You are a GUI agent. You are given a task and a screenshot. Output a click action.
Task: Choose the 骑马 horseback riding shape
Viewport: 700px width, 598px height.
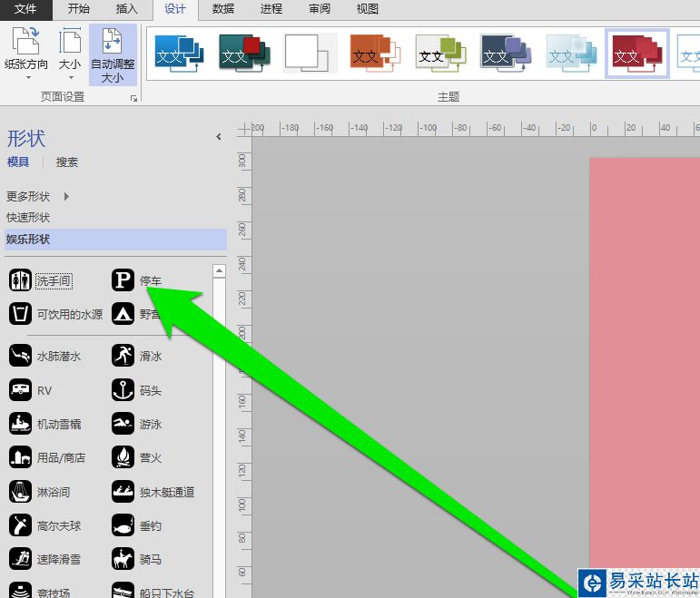[x=136, y=559]
